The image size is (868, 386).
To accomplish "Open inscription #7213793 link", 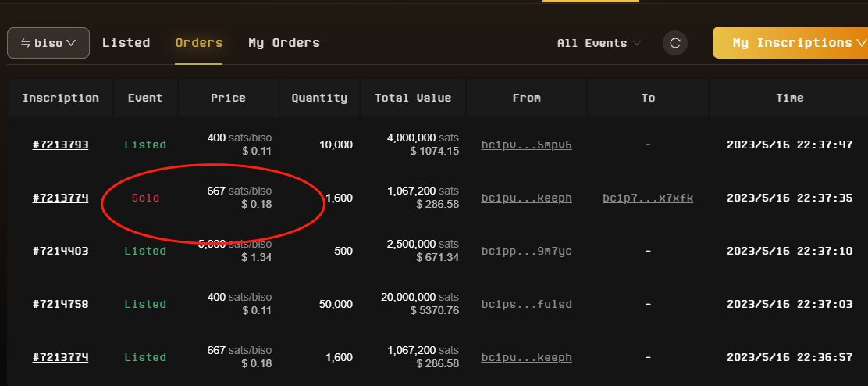I will pyautogui.click(x=60, y=145).
